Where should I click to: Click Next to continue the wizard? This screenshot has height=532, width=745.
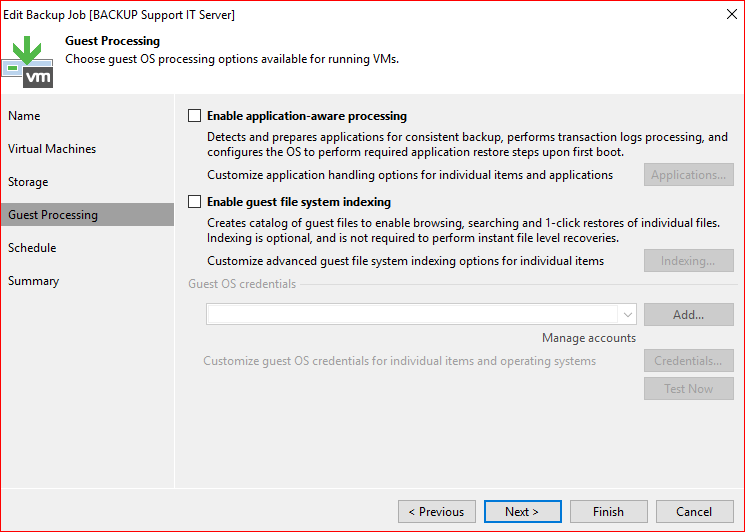[x=522, y=512]
